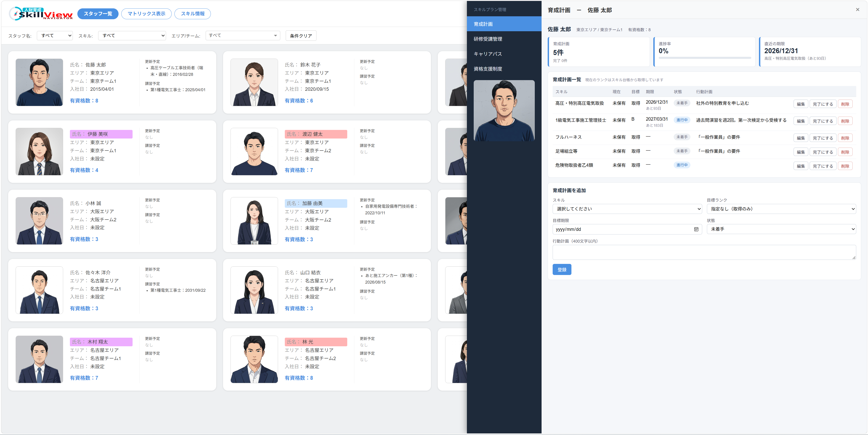
Task: Mark 1級電気工事施工管理技士 plan as 完了
Action: [x=823, y=121]
